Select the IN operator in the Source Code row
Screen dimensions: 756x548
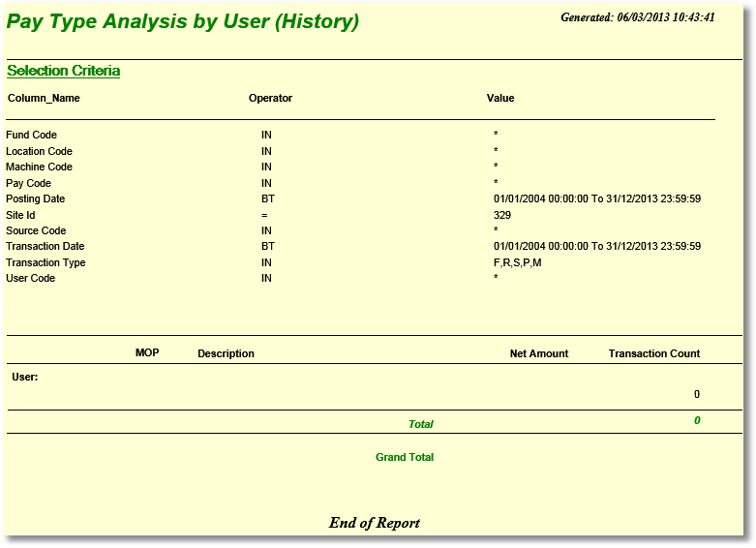pos(266,230)
